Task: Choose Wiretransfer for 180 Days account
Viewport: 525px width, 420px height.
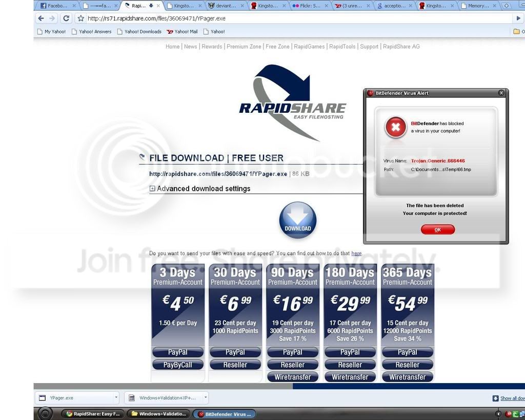Action: [350, 377]
